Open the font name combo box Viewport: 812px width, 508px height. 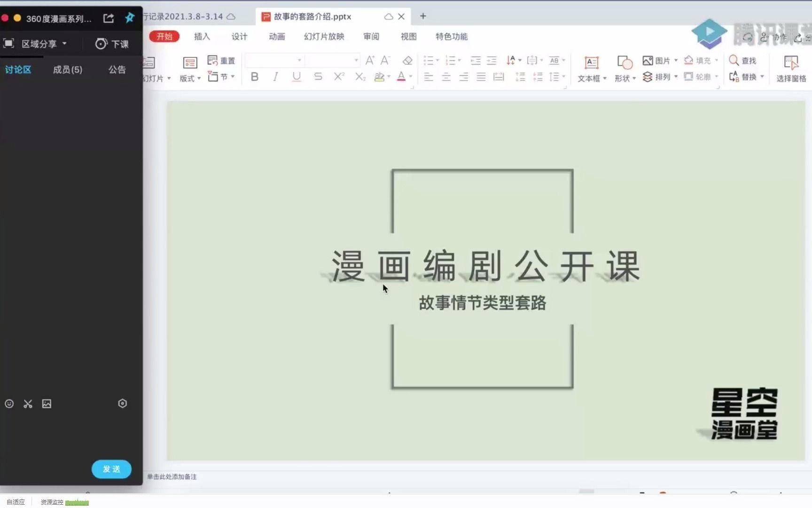click(274, 60)
